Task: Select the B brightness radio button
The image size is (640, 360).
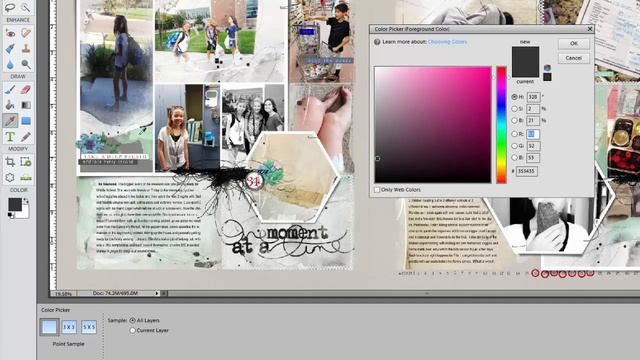Action: click(x=514, y=120)
